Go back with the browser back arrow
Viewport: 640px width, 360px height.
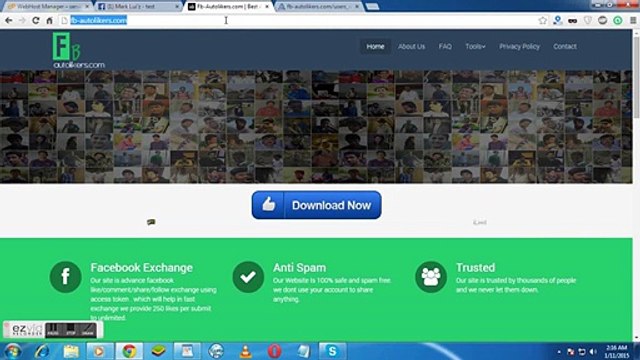[x=9, y=20]
